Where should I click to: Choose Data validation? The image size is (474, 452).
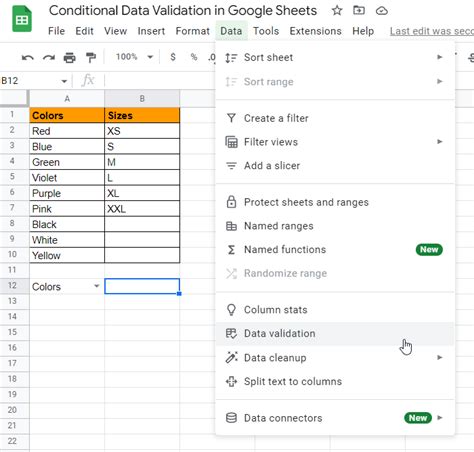[335, 334]
